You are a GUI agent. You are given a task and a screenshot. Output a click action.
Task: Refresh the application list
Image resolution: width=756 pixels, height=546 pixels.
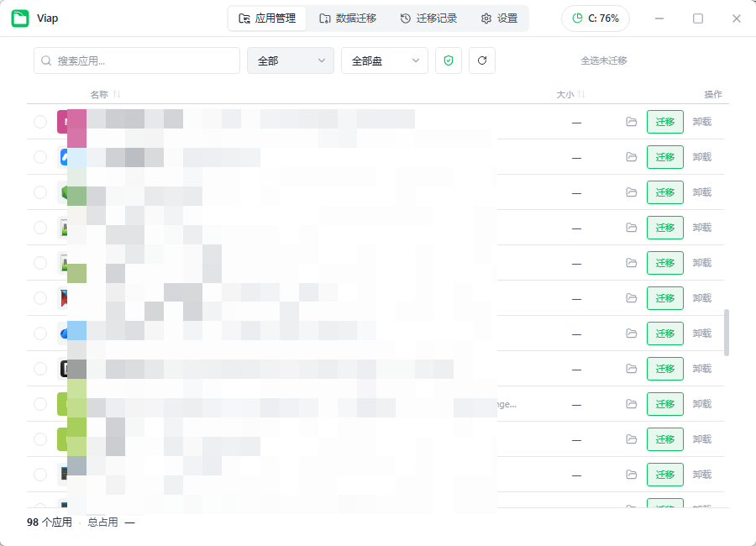point(482,60)
